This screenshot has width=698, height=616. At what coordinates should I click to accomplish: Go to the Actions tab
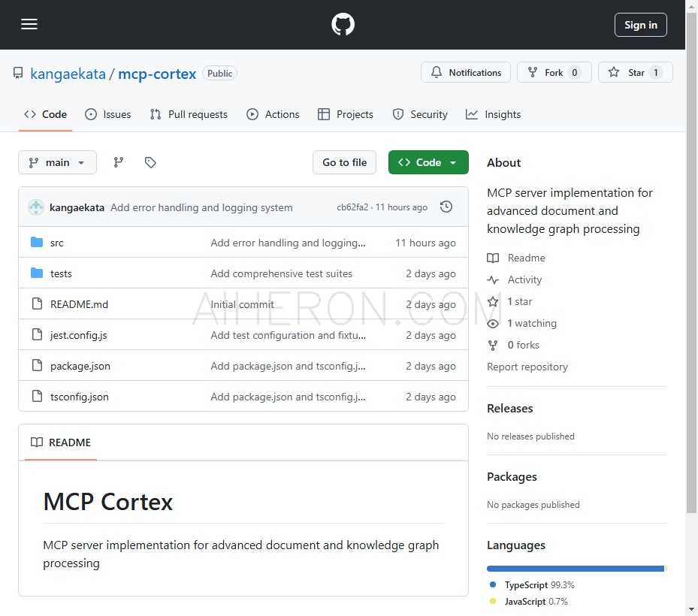pos(273,114)
